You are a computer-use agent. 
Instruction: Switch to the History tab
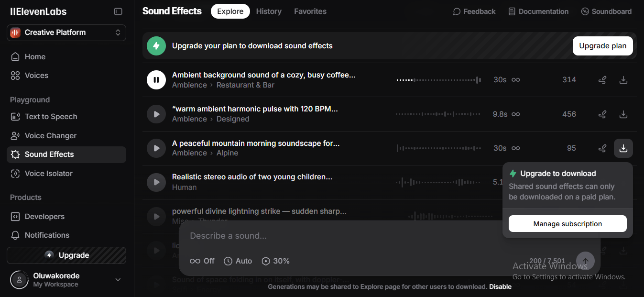click(269, 11)
